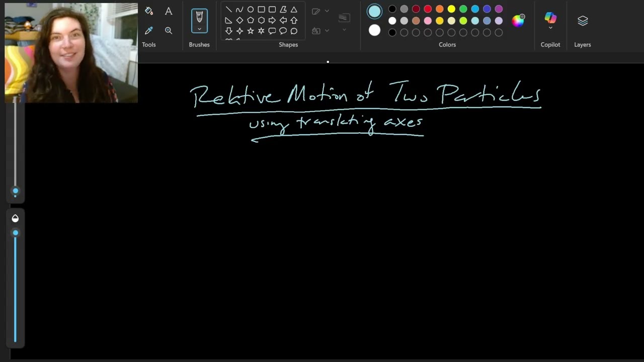Viewport: 644px width, 362px height.
Task: Pick the Triangle shape
Action: [x=294, y=10]
